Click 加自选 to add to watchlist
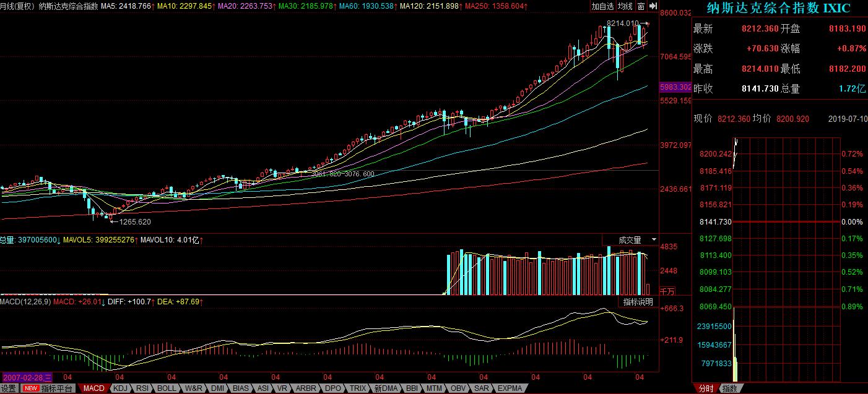 (602, 6)
